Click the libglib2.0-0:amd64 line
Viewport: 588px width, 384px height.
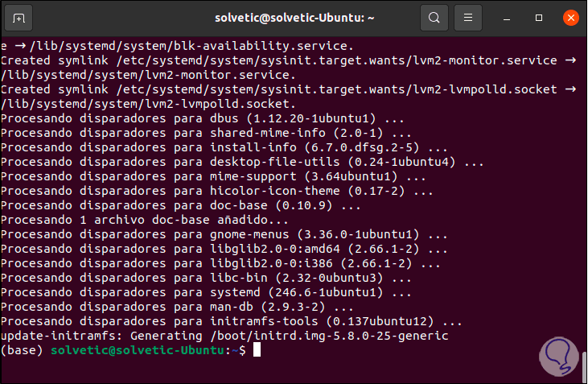[x=224, y=249]
